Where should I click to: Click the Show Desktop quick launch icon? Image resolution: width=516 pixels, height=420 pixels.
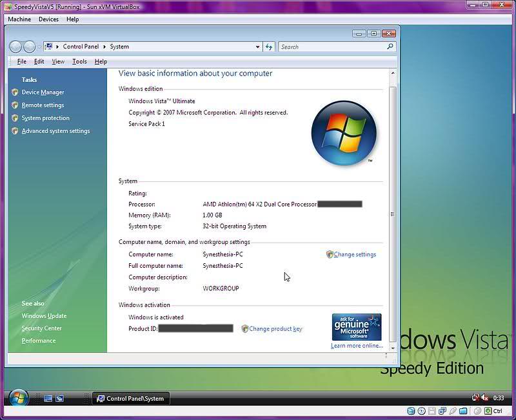[x=48, y=399]
